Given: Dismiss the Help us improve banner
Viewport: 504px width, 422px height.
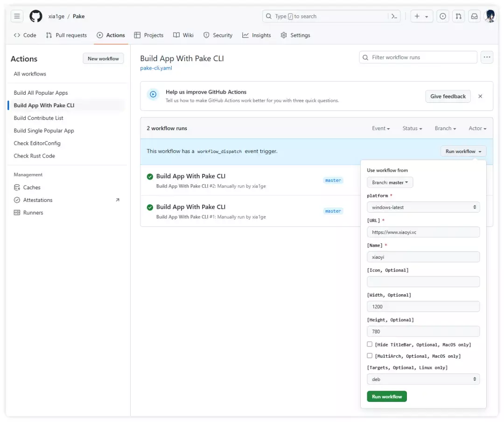Looking at the screenshot, I should [480, 97].
